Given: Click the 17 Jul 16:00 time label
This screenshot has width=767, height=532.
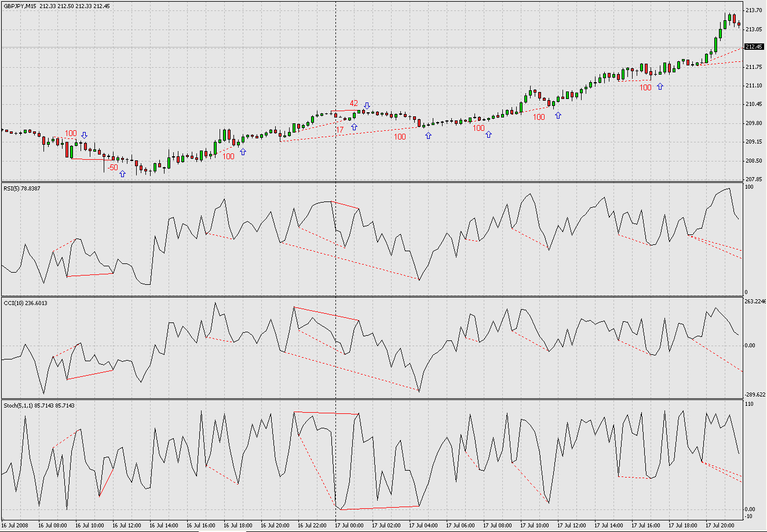Looking at the screenshot, I should click(647, 526).
